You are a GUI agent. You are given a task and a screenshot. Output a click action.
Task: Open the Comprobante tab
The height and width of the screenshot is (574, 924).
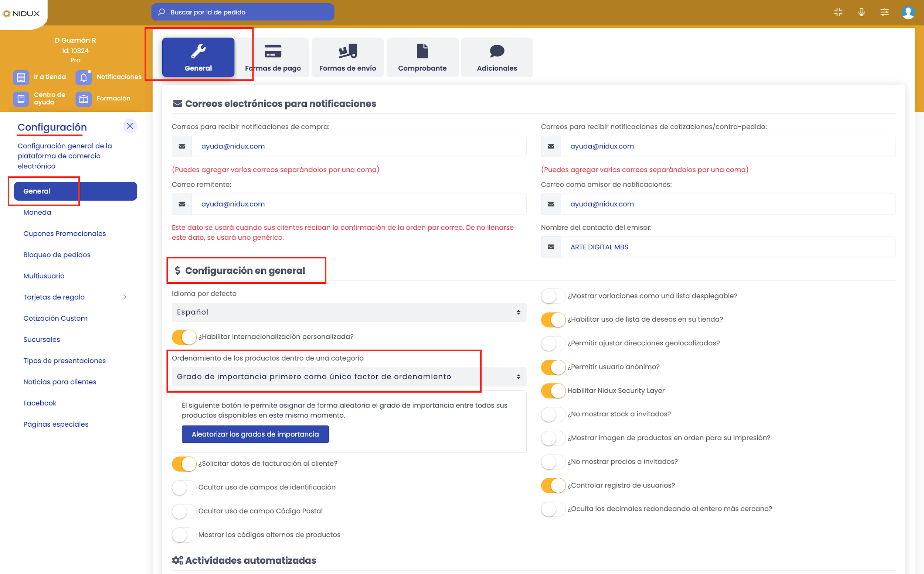(x=422, y=58)
